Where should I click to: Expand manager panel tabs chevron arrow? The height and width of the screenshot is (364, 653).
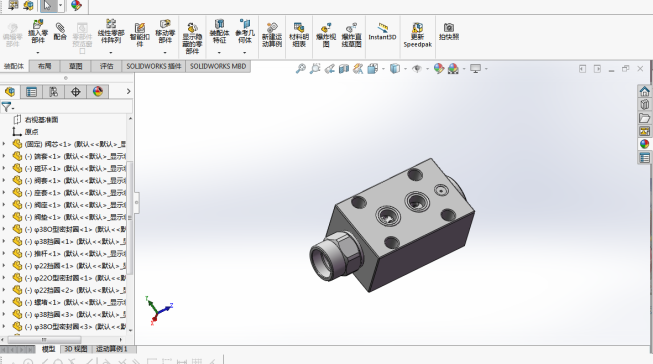pos(128,91)
